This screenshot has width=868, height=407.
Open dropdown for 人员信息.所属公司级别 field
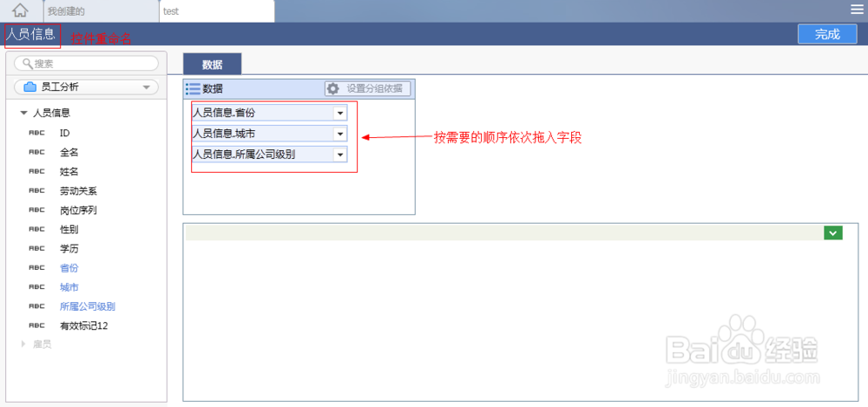[x=339, y=154]
